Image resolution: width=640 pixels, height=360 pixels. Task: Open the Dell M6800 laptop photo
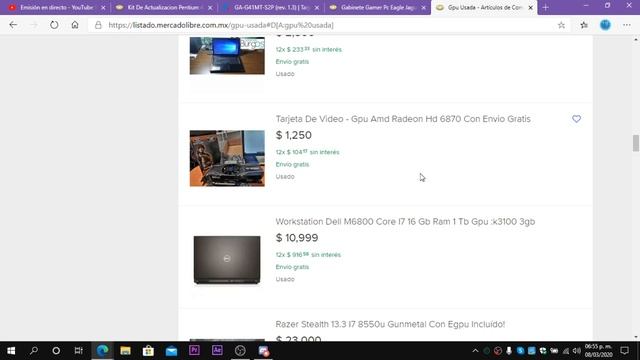[x=227, y=260]
